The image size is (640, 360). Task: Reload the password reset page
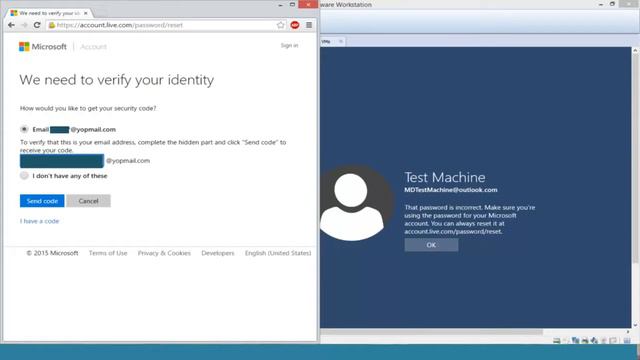[x=37, y=25]
